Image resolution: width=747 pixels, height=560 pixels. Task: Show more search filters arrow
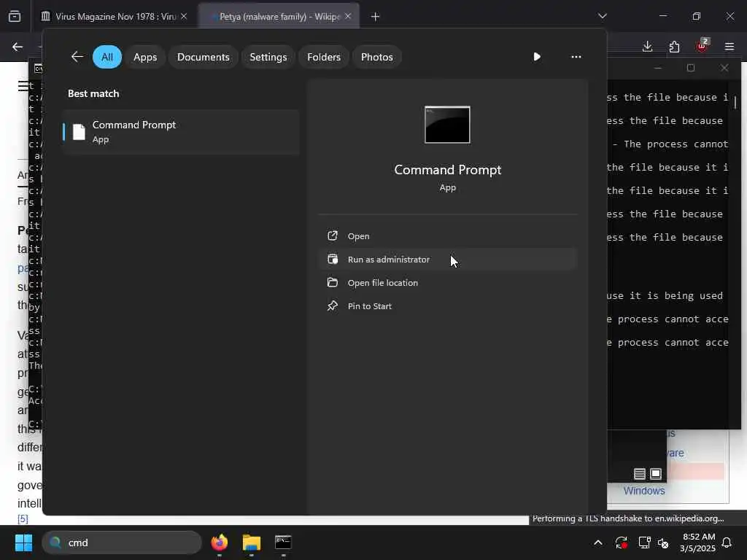pos(537,57)
